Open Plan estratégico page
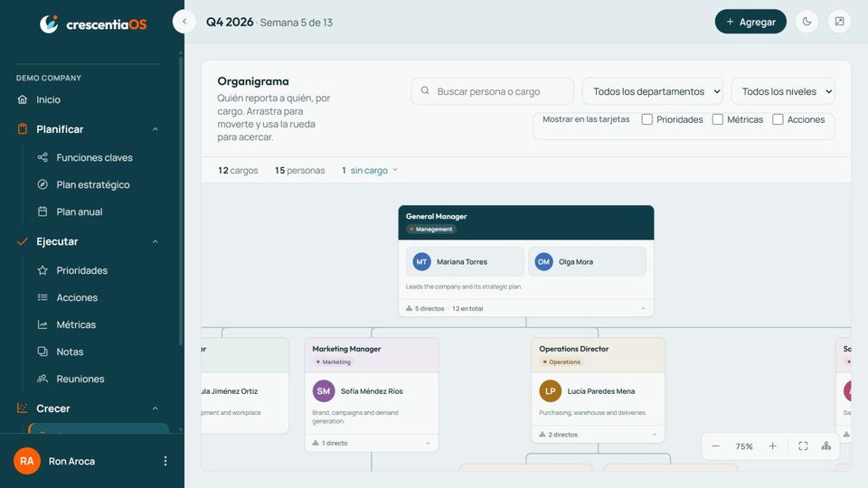The image size is (868, 488). coord(94,184)
